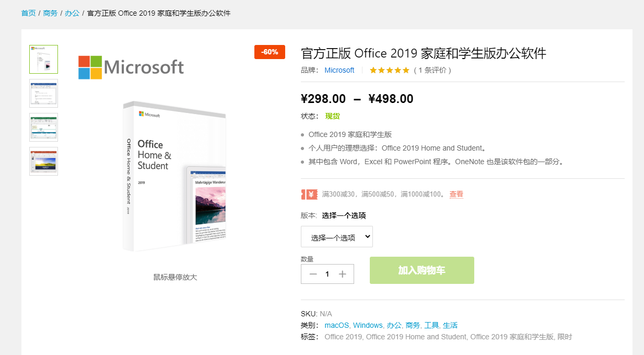The image size is (644, 355).
Task: Open the 办公 breadcrumb link
Action: [x=72, y=13]
